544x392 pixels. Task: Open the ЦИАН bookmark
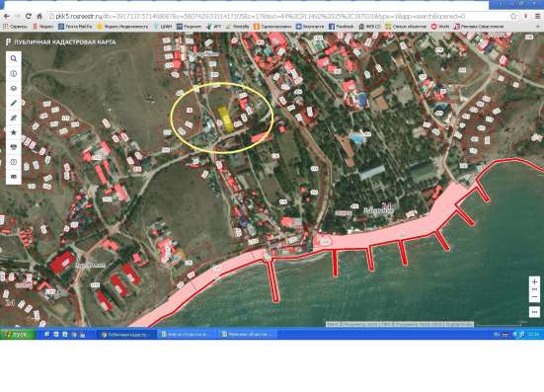pyautogui.click(x=163, y=27)
